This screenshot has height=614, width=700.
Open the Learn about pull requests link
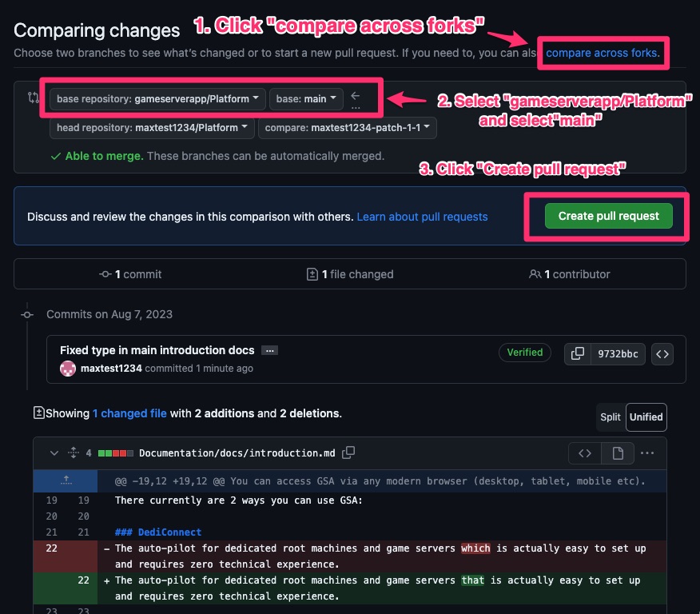(x=422, y=217)
